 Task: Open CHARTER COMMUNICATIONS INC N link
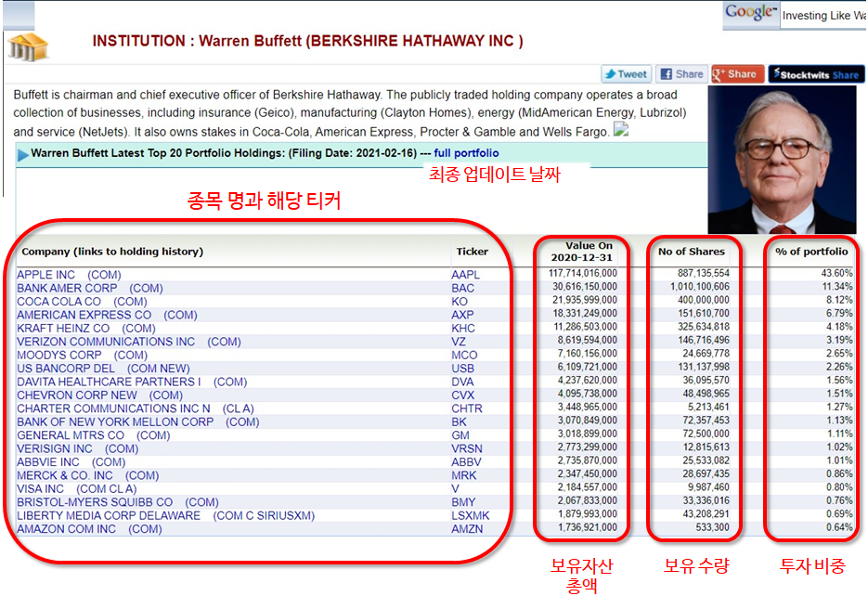pos(135,408)
